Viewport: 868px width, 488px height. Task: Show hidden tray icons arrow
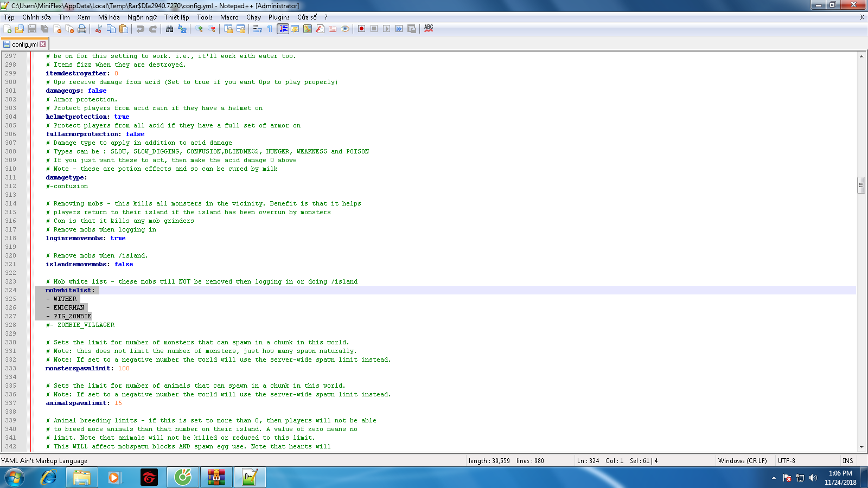pyautogui.click(x=774, y=478)
